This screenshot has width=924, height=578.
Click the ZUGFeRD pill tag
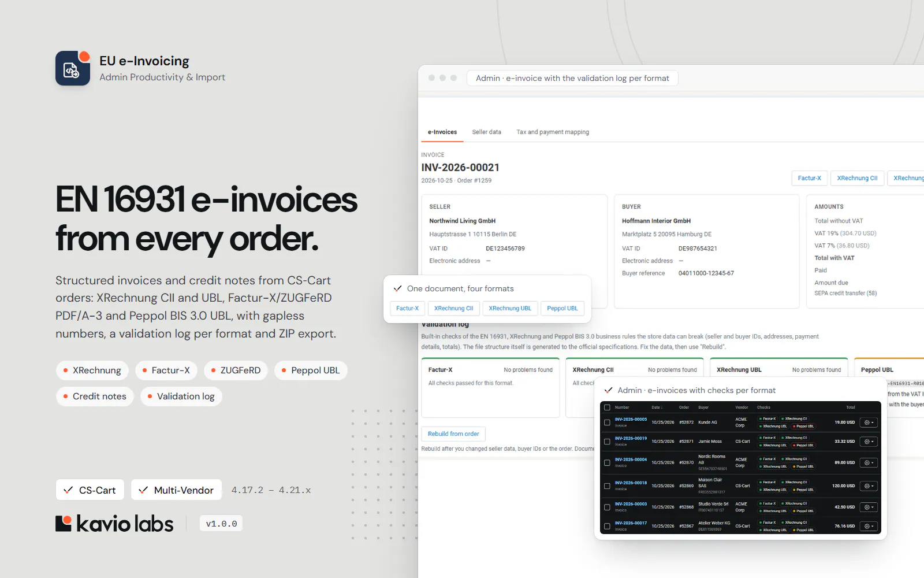tap(236, 370)
